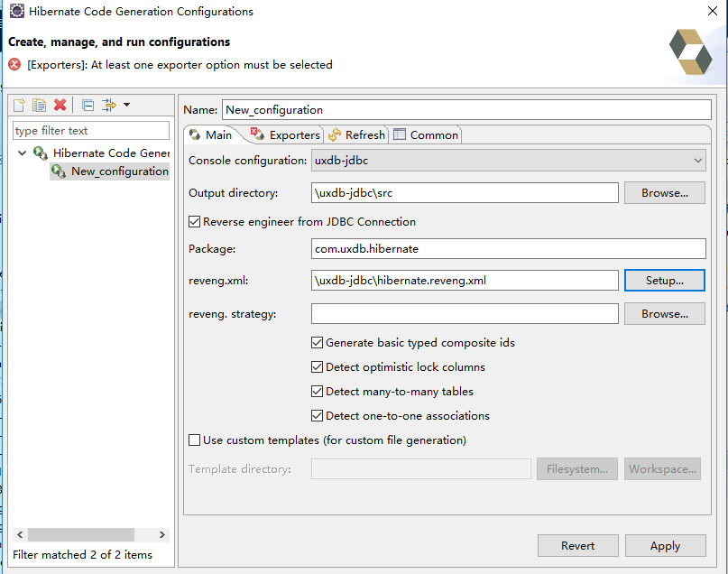The width and height of the screenshot is (728, 574).
Task: Click the New_configuration item icon in tree
Action: 59,171
